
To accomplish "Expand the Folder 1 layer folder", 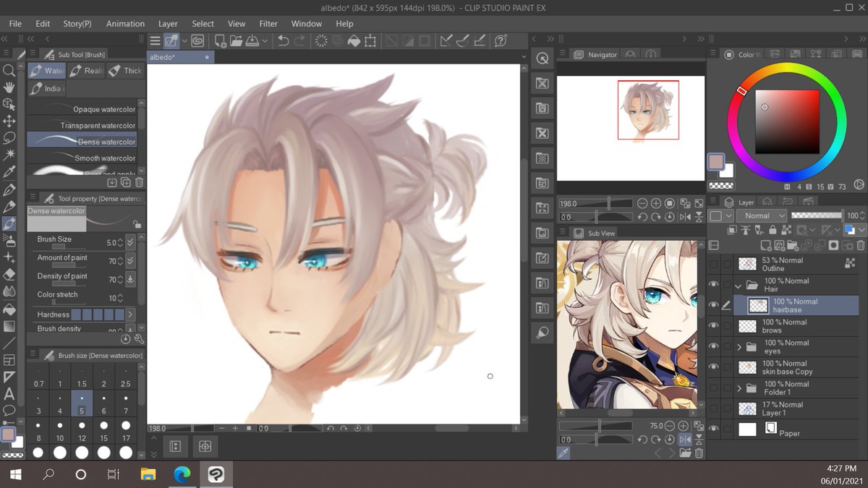I will pos(739,388).
